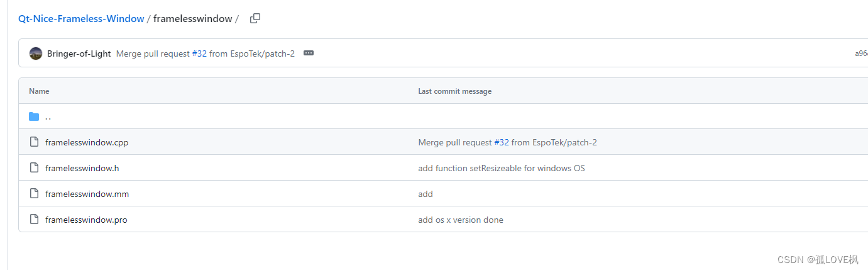Viewport: 868px width, 270px height.
Task: Open pull request #32 in the commit header
Action: (x=199, y=53)
